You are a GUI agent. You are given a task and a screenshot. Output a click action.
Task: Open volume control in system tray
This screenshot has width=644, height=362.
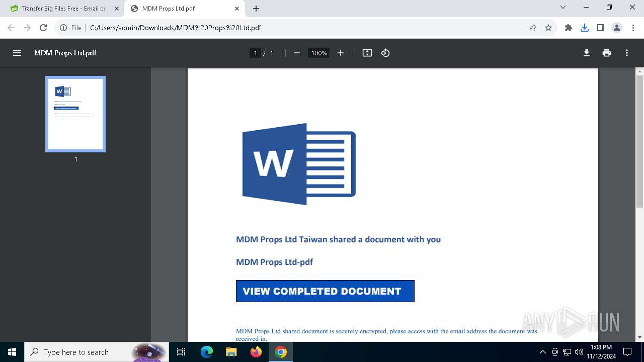(x=579, y=352)
